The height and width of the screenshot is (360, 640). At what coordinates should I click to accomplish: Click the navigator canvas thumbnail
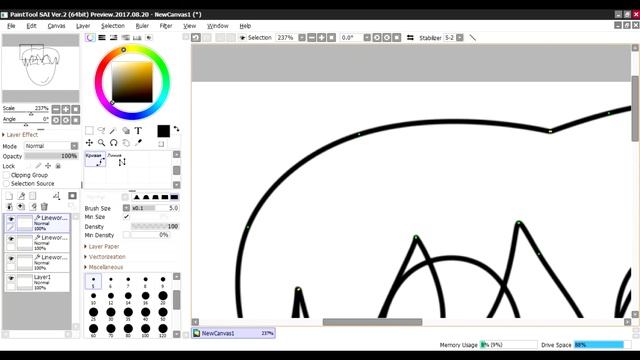pos(40,68)
